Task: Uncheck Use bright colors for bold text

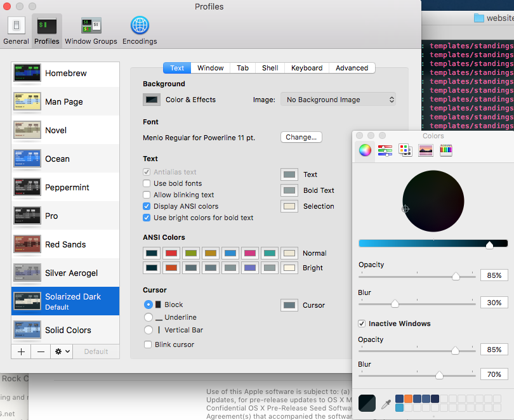Action: (147, 218)
